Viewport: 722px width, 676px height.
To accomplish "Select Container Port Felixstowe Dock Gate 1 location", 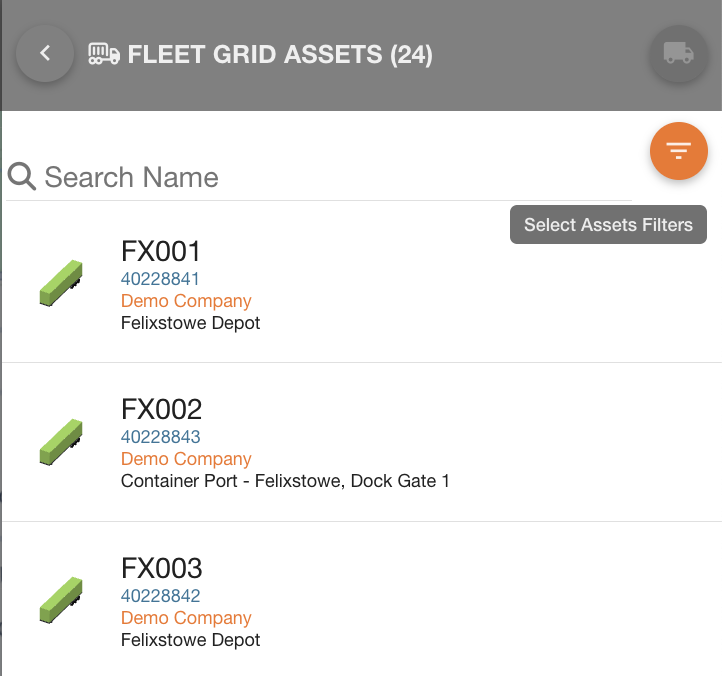I will click(x=285, y=481).
